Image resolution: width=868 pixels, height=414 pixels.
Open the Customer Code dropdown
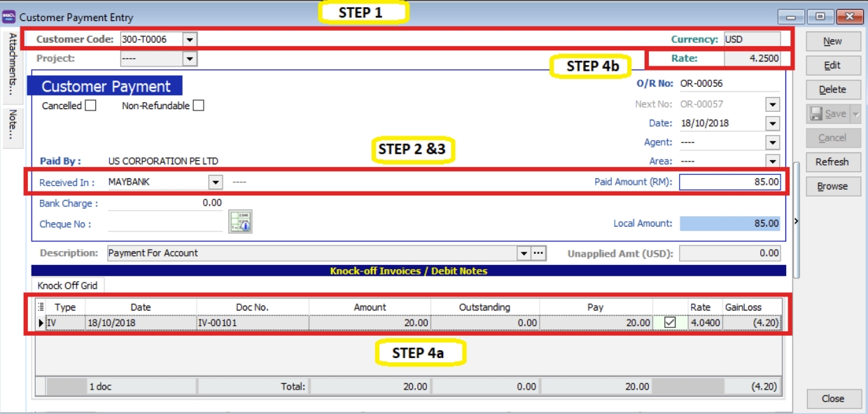(x=190, y=40)
